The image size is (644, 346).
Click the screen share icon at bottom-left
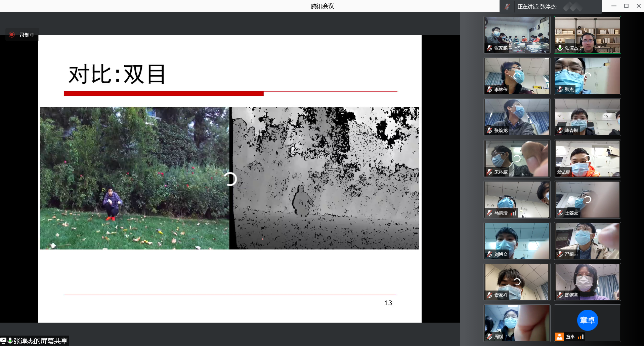point(3,341)
